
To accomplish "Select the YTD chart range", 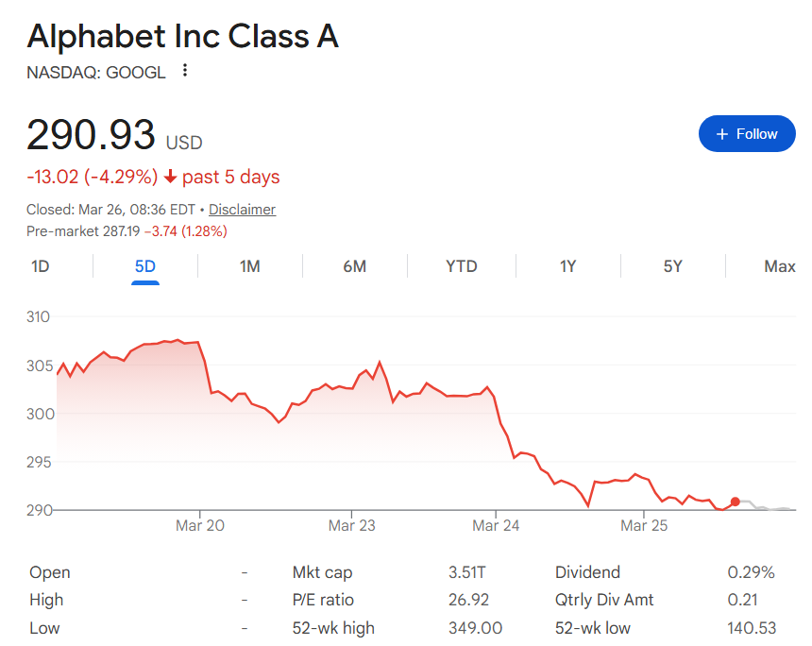I will pyautogui.click(x=461, y=266).
